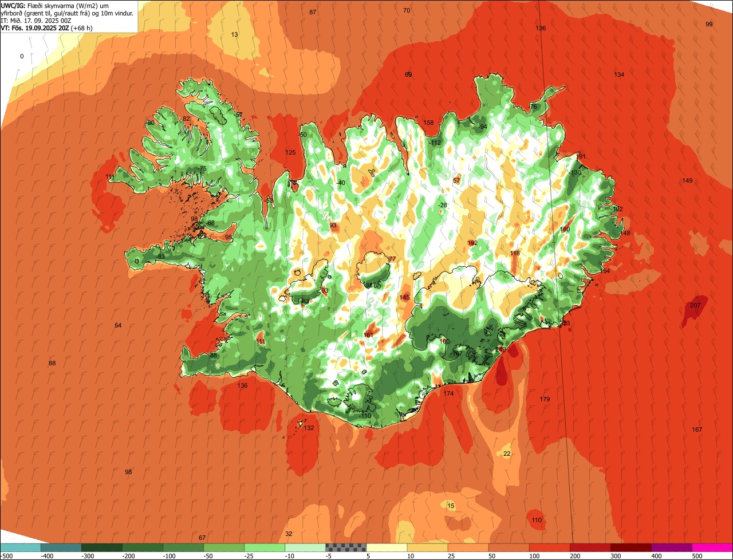Click the value '94' on the northeast peninsula

483,127
